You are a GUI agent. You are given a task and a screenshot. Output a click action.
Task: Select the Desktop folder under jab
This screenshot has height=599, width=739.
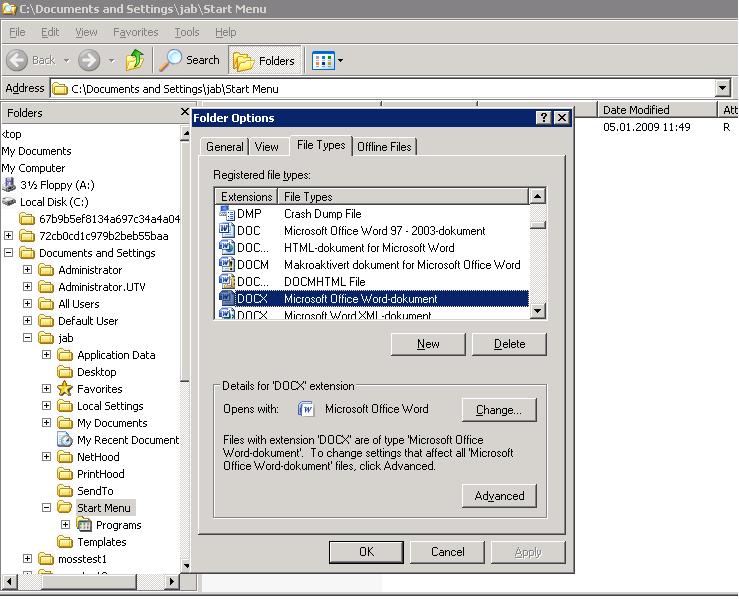tap(97, 372)
